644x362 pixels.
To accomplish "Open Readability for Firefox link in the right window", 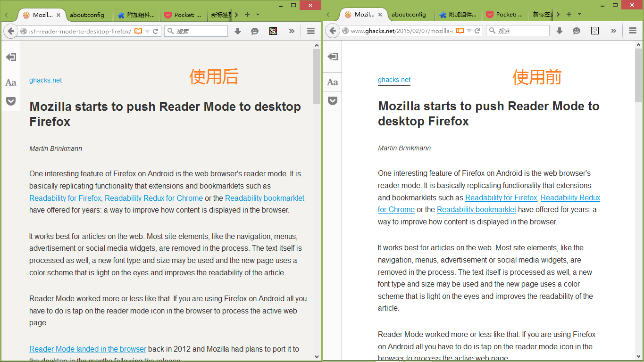I will [x=501, y=197].
